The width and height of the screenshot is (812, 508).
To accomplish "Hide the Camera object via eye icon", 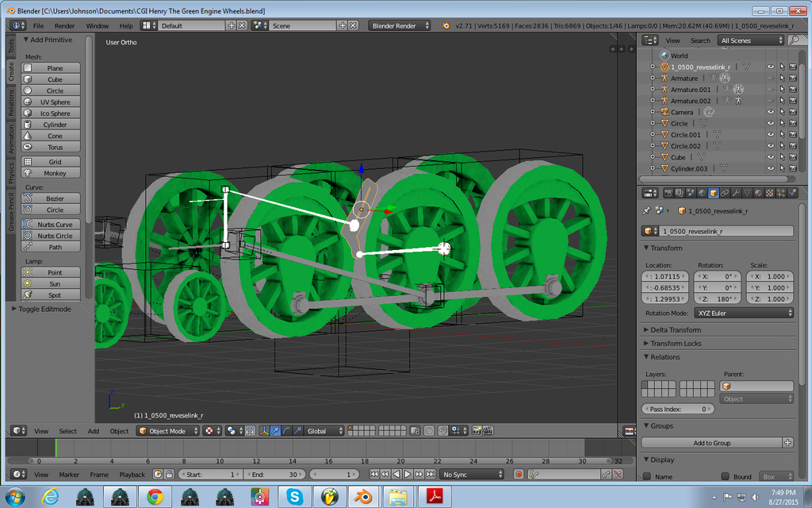I will coord(771,112).
